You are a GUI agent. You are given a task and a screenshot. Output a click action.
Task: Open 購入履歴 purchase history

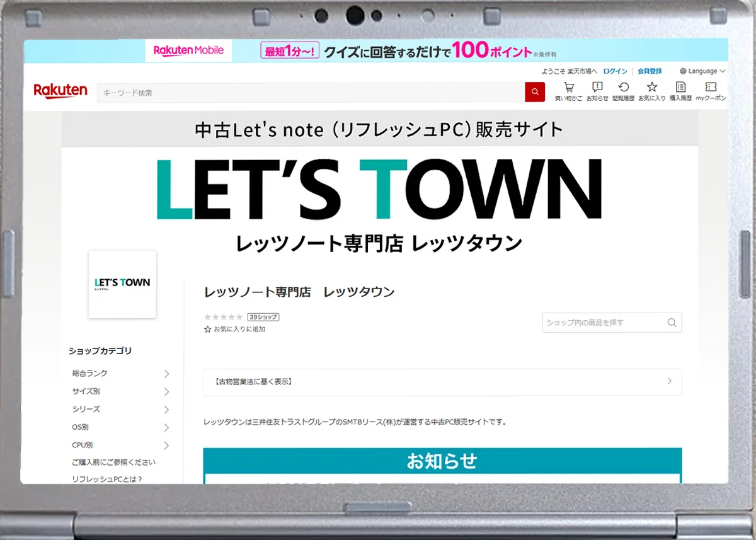(680, 91)
